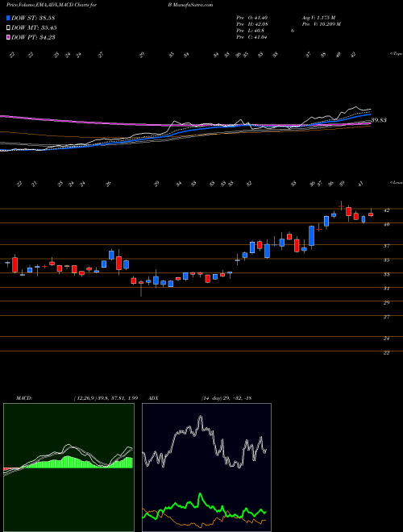The width and height of the screenshot is (403, 532).
Task: Click the '<Tops' axis label
Action: pos(396,54)
